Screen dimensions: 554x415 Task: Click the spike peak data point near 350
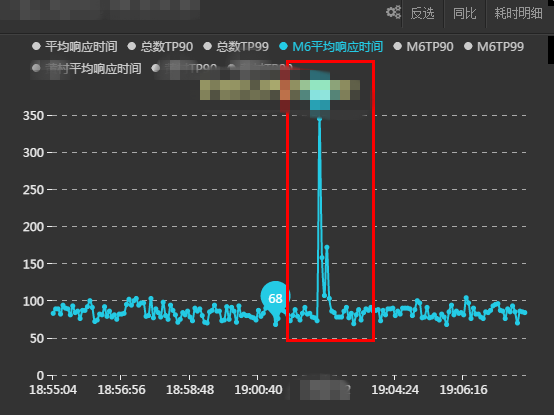(x=319, y=119)
